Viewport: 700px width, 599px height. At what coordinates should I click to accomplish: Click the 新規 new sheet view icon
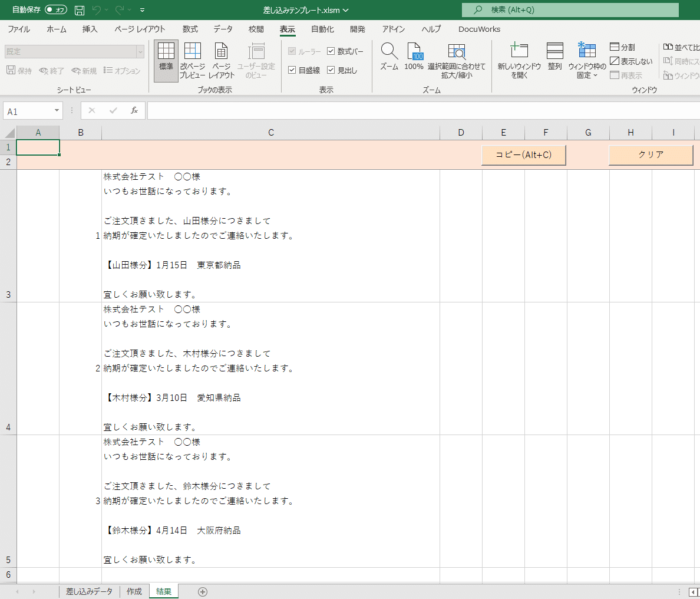84,71
